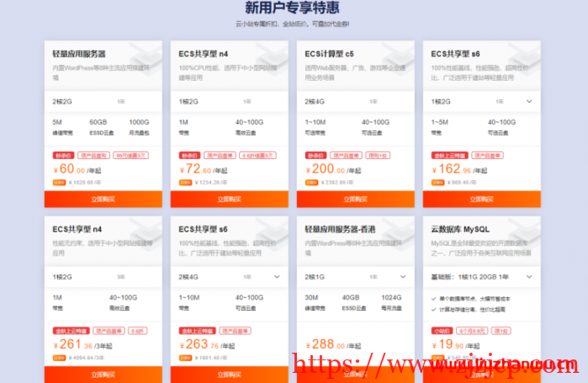Click the 云数据库 MySQL card title
This screenshot has height=383, width=588.
click(x=460, y=229)
